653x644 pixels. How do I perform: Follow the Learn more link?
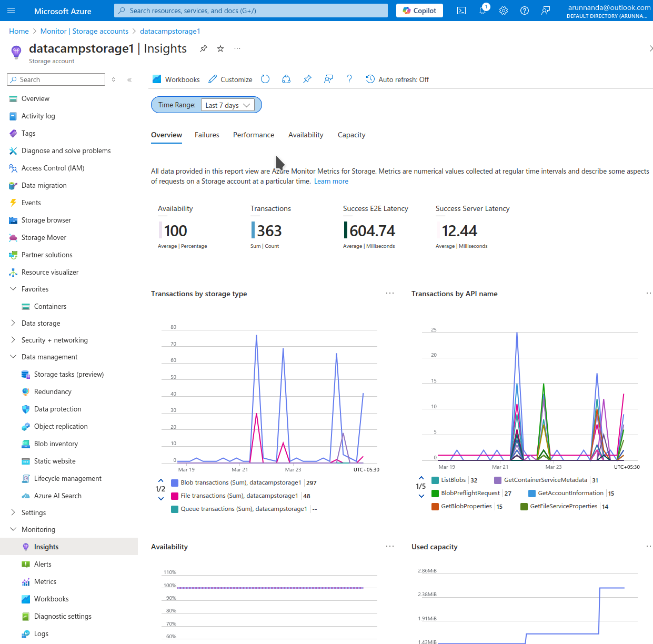coord(331,181)
